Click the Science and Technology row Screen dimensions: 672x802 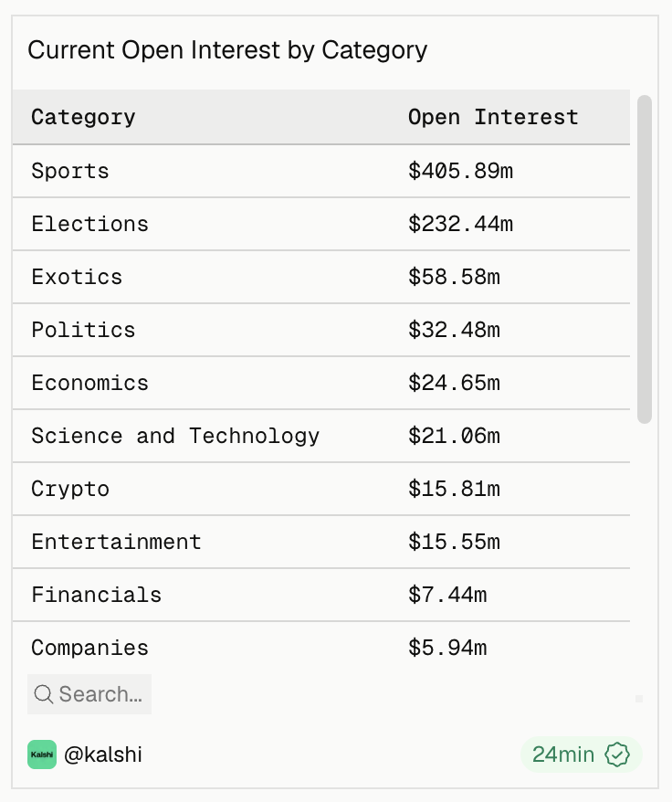321,437
